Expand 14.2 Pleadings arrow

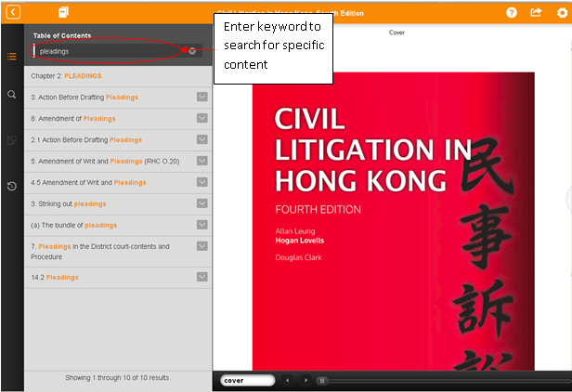pyautogui.click(x=202, y=277)
